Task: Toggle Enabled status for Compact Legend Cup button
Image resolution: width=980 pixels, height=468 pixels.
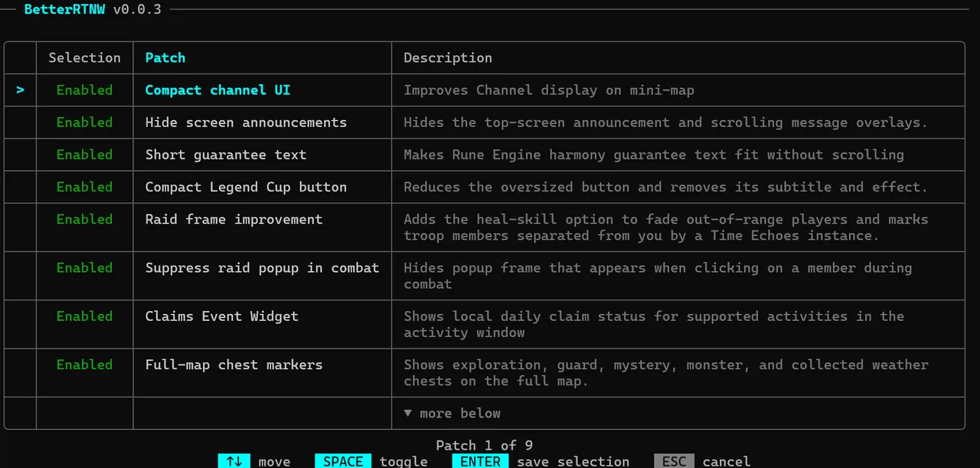Action: (x=84, y=186)
